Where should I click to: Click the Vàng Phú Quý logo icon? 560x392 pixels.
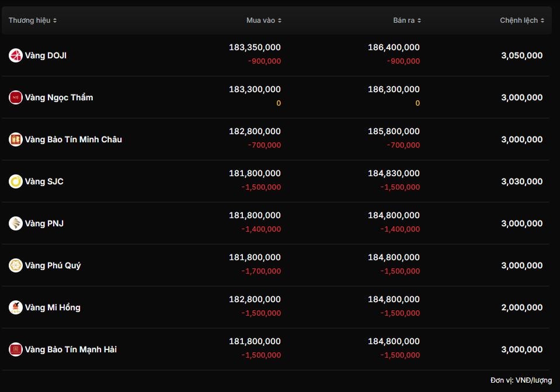click(x=16, y=265)
